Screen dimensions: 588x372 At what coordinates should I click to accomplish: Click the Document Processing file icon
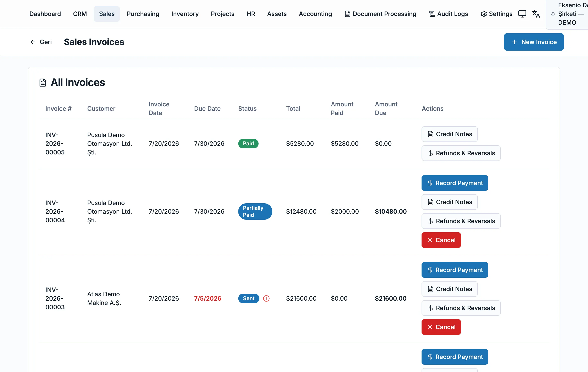pos(347,14)
